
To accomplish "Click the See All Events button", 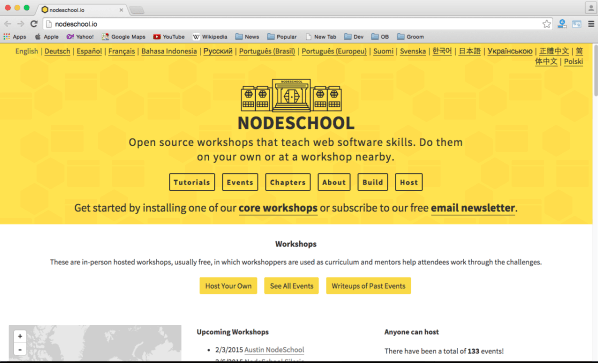I will pos(292,286).
